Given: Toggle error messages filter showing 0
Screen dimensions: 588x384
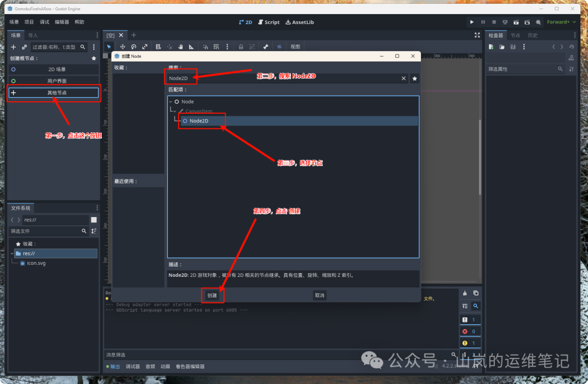Looking at the screenshot, I should (x=470, y=332).
